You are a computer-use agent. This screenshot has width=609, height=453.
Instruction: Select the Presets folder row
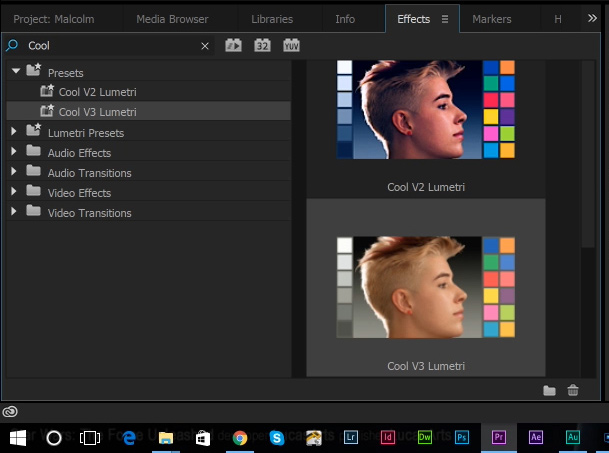pos(149,72)
